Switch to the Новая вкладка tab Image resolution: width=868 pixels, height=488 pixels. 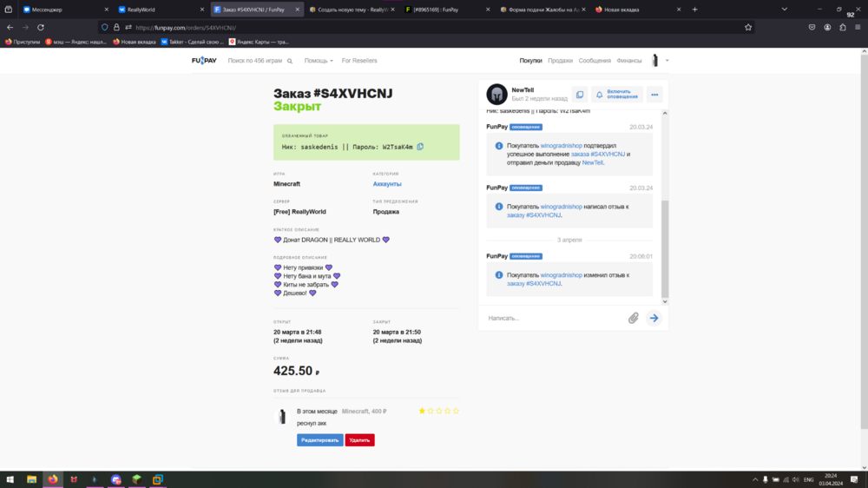(636, 10)
